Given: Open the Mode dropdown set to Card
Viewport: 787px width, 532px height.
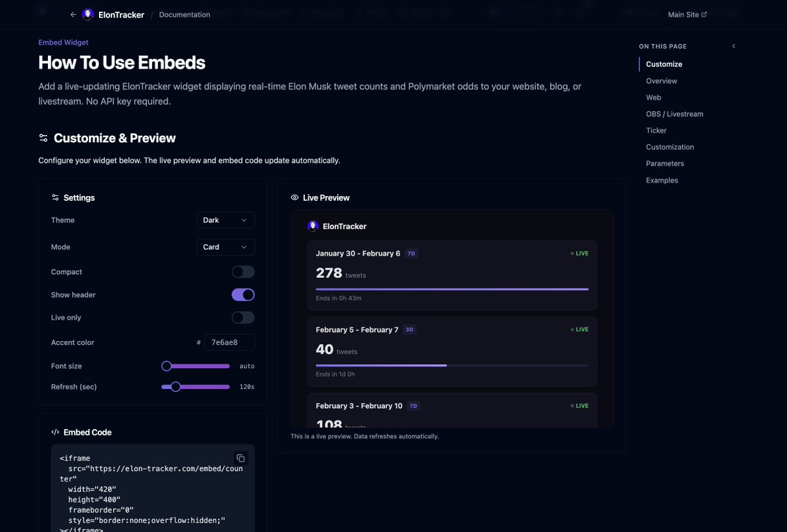Looking at the screenshot, I should (x=226, y=247).
